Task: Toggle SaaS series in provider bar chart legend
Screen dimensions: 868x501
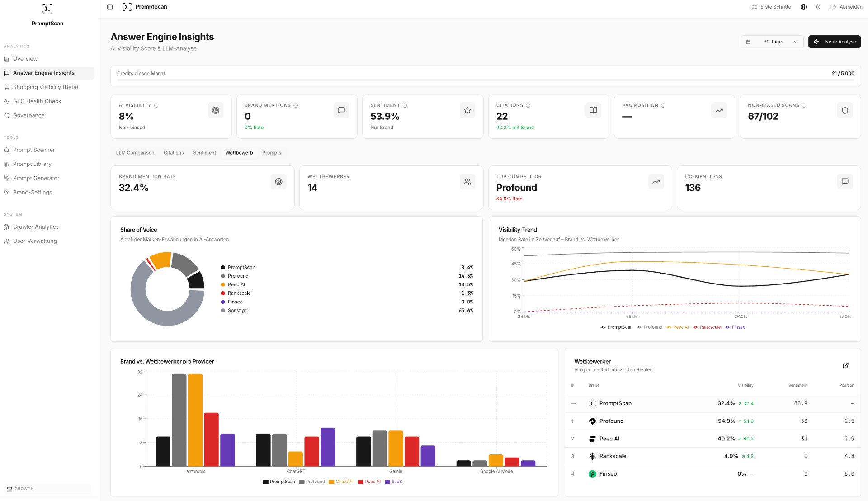Action: pos(393,482)
